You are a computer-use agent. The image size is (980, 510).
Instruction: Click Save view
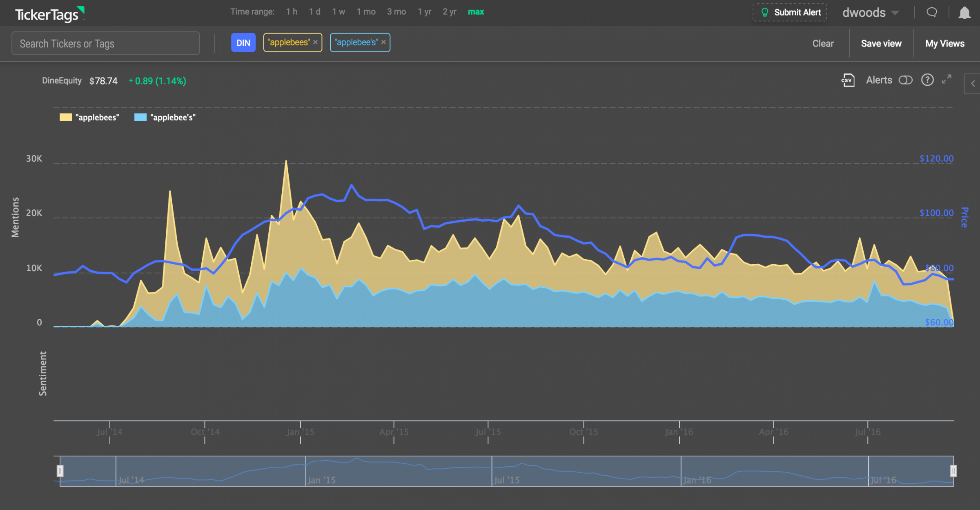(881, 43)
